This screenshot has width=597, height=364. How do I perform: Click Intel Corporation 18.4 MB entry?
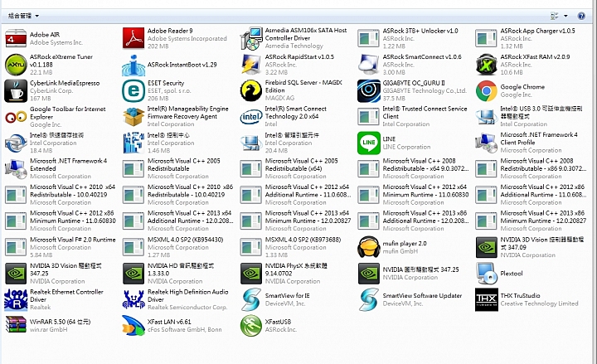tap(45, 143)
